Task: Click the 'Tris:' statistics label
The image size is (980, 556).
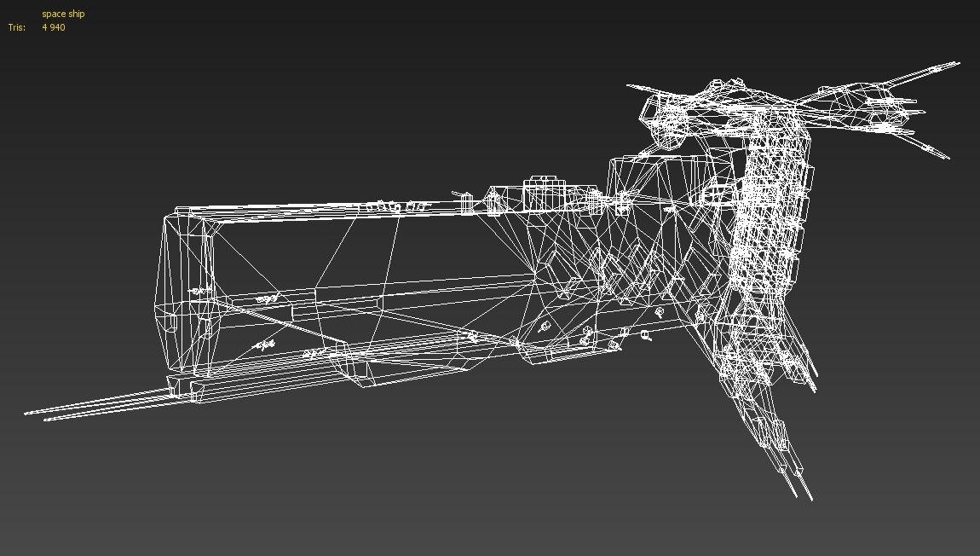Action: 17,27
